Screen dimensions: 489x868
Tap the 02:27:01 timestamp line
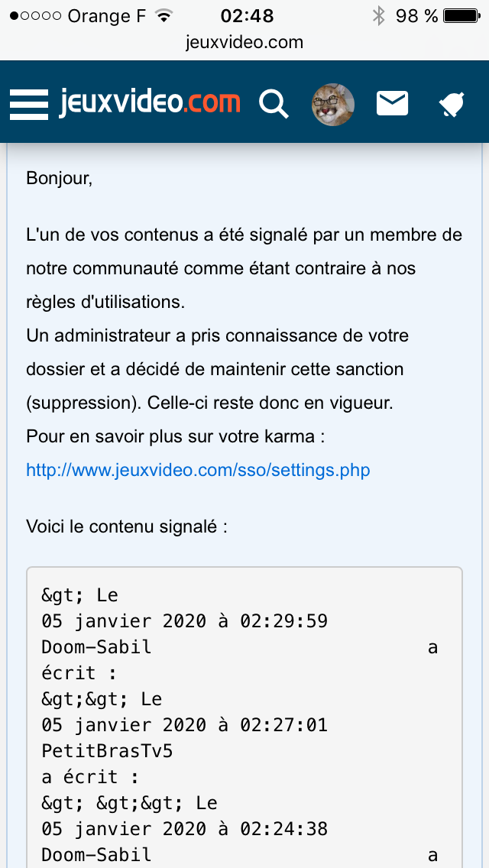(x=184, y=724)
